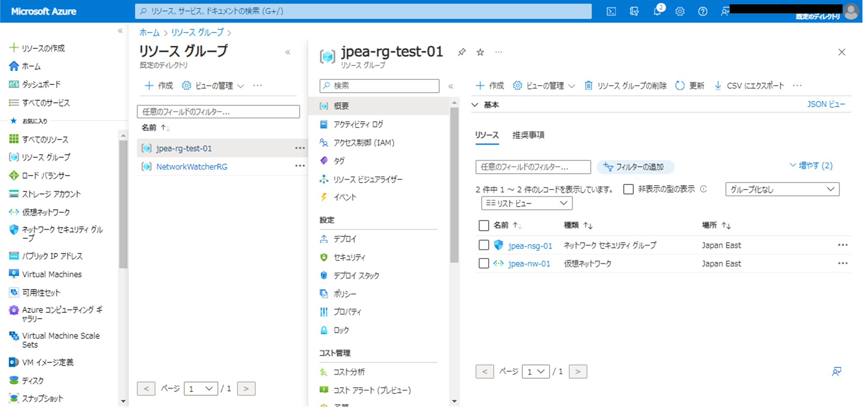The image size is (868, 407).
Task: Click feedback icon at bottom of resources
Action: click(x=837, y=372)
